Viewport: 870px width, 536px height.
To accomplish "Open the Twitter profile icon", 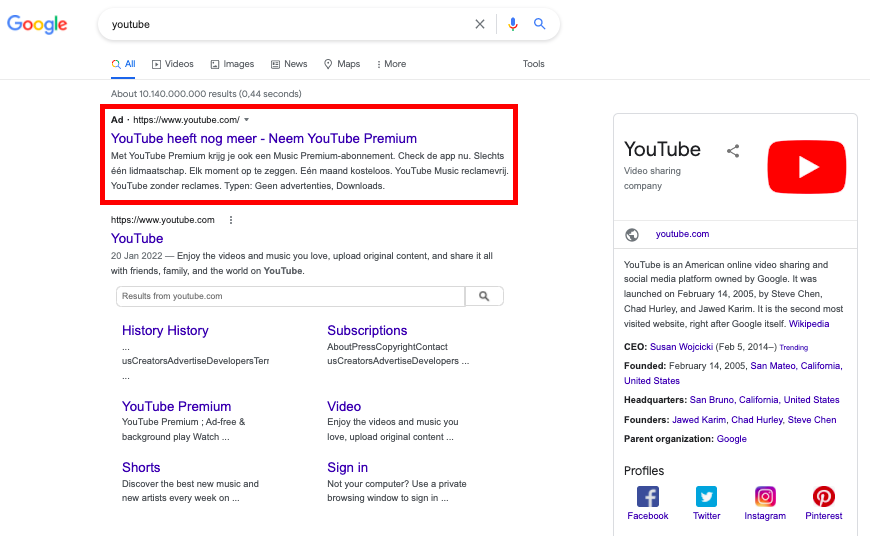I will pos(706,496).
